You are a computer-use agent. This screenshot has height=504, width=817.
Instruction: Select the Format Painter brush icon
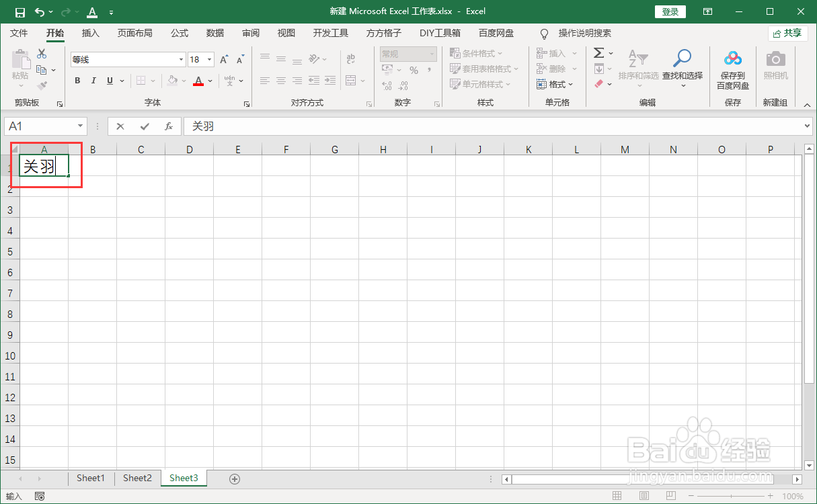tap(42, 85)
